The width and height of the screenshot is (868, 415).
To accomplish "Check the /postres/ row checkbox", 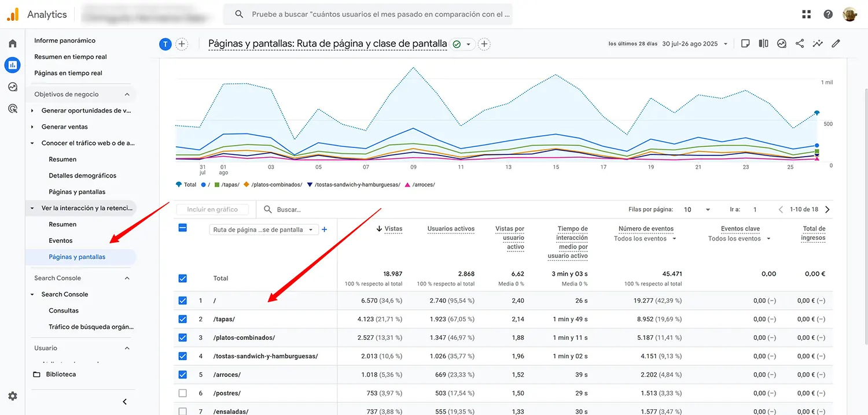I will pos(182,393).
